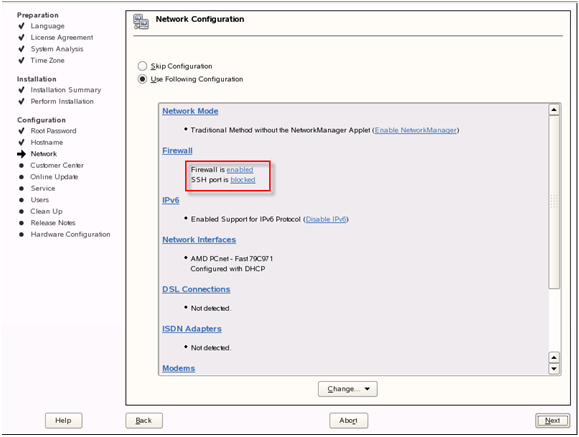The width and height of the screenshot is (579, 437).
Task: Click the arrow icon beside Network step
Action: click(x=21, y=154)
